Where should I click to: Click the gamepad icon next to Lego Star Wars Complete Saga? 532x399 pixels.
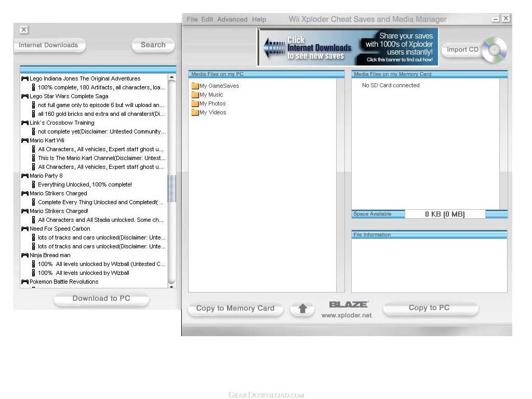point(25,96)
